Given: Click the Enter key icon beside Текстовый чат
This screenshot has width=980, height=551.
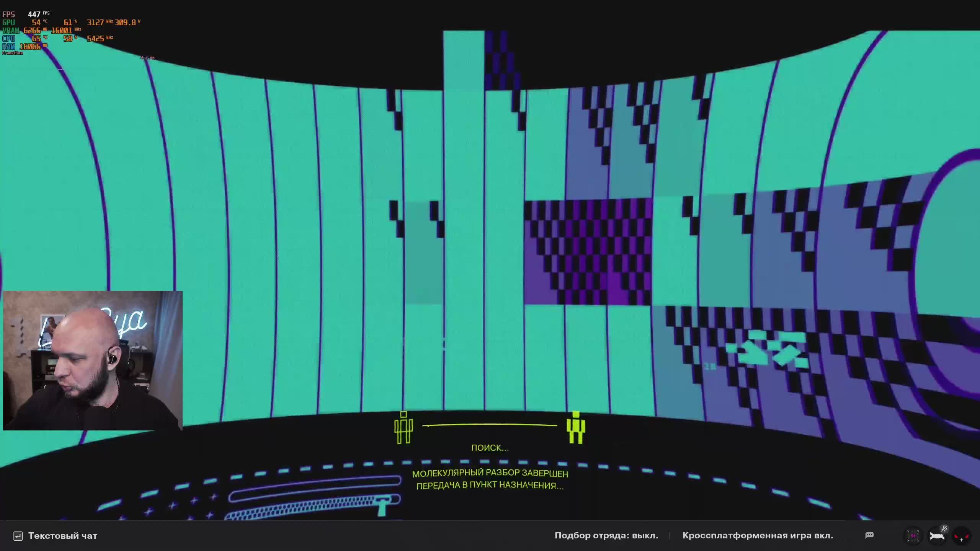Looking at the screenshot, I should [x=18, y=536].
